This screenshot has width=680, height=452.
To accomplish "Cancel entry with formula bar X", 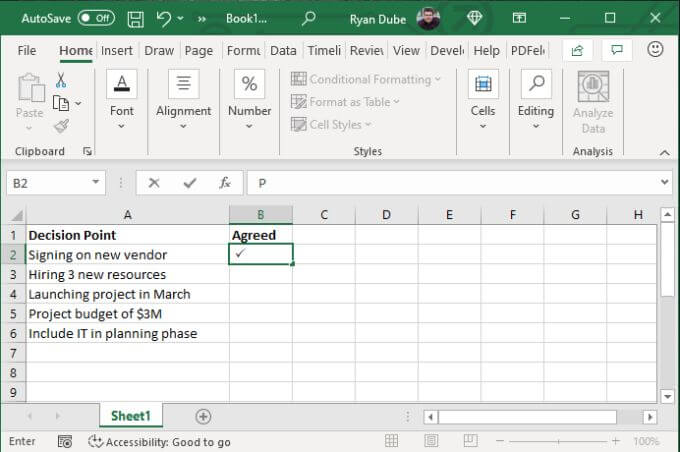I will pos(154,183).
